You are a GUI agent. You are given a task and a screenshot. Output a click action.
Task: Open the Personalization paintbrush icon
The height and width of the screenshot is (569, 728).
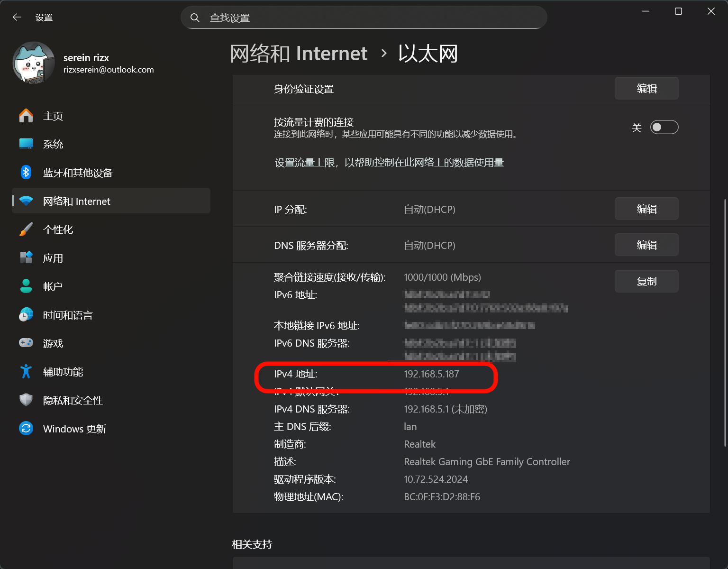click(26, 229)
